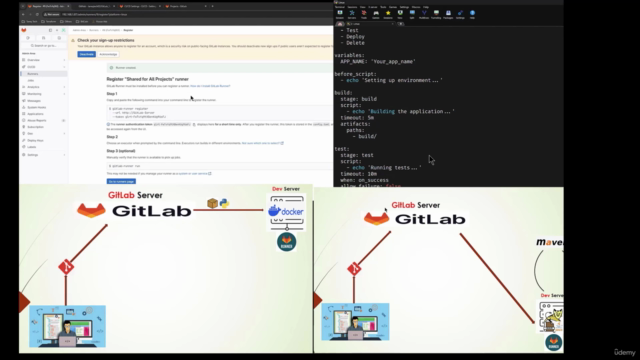Click the browser back arrow
The image size is (640, 360).
pyautogui.click(x=23, y=14)
